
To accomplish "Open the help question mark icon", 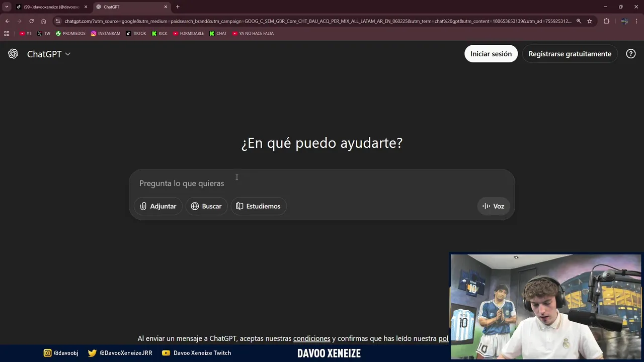I will [x=631, y=54].
